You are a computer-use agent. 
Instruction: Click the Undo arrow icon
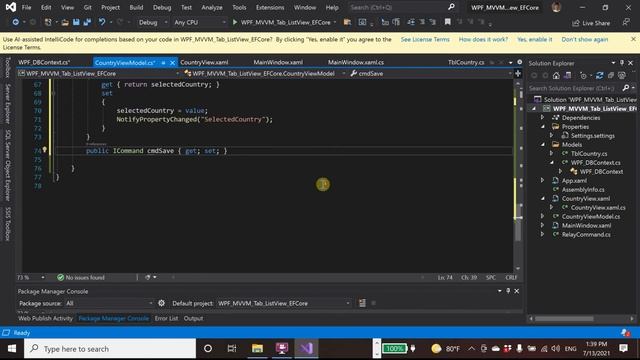tap(102, 22)
